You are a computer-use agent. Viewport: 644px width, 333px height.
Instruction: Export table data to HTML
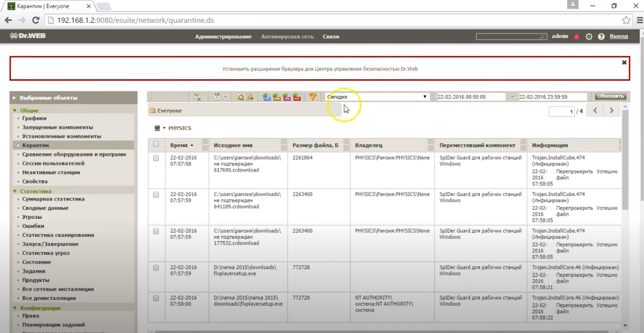[x=277, y=97]
